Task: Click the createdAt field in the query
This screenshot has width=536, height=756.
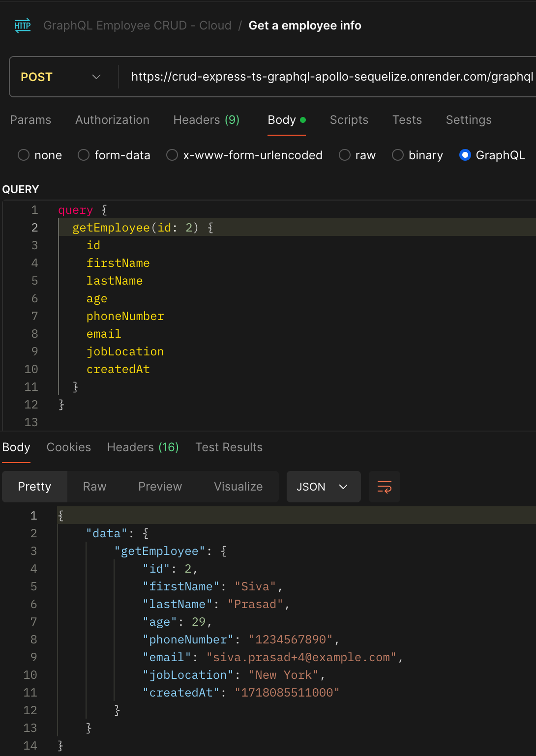Action: tap(118, 369)
